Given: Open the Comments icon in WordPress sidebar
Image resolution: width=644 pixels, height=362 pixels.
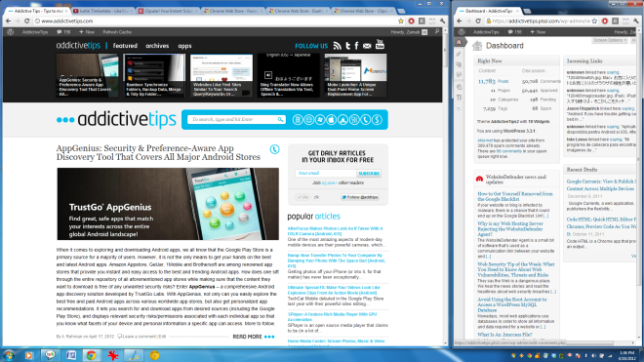Looking at the screenshot, I should [460, 75].
